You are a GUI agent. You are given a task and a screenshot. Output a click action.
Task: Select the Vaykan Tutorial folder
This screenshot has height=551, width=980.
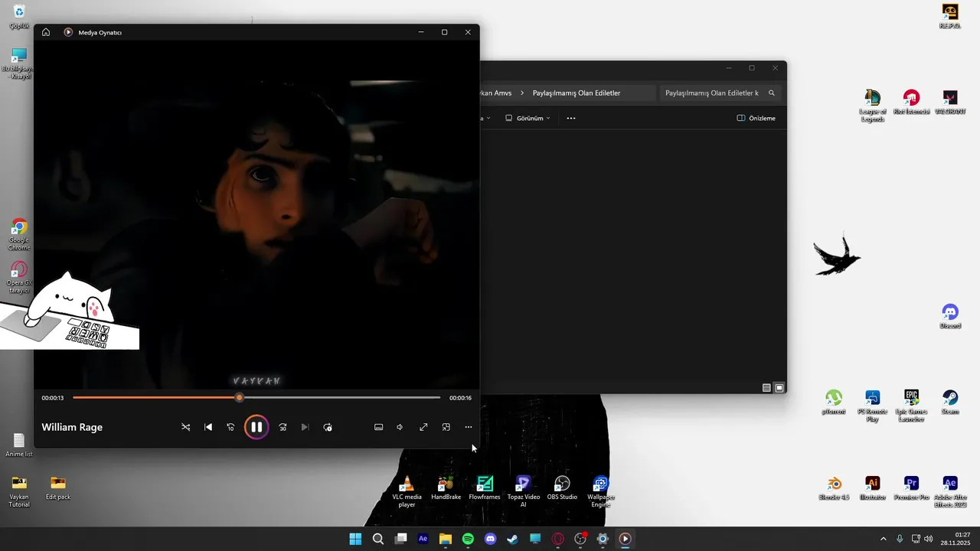[x=19, y=491]
